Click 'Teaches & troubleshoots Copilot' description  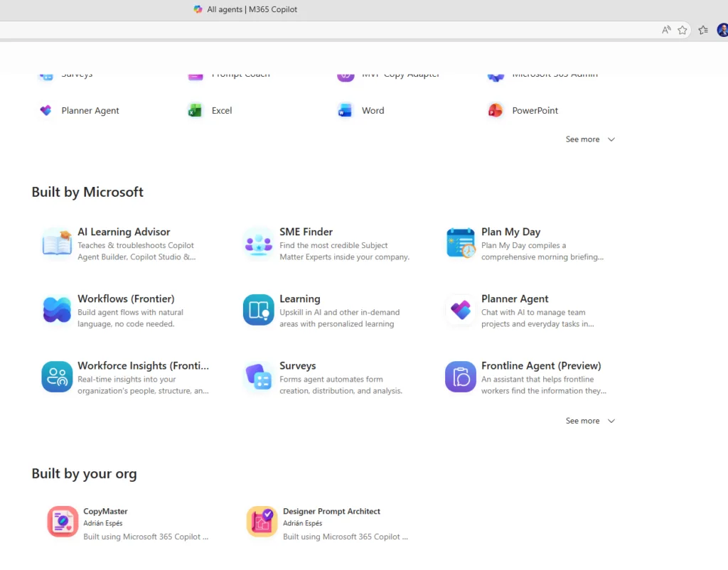tap(136, 245)
